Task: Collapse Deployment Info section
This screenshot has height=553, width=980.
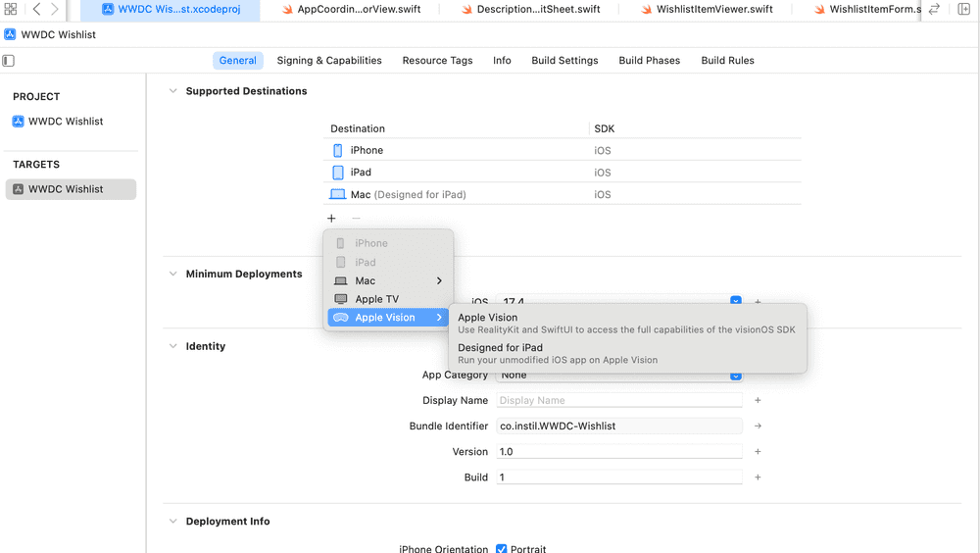Action: pyautogui.click(x=173, y=522)
